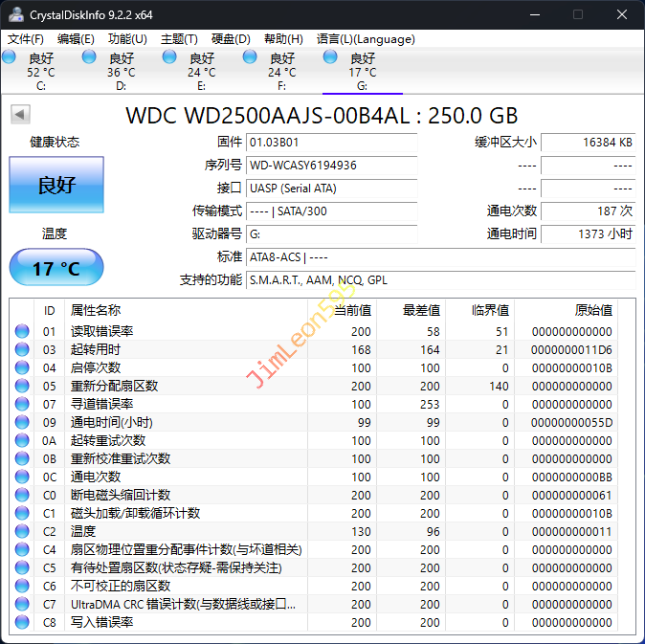
Task: Switch to the E: drive tab
Action: tap(201, 72)
